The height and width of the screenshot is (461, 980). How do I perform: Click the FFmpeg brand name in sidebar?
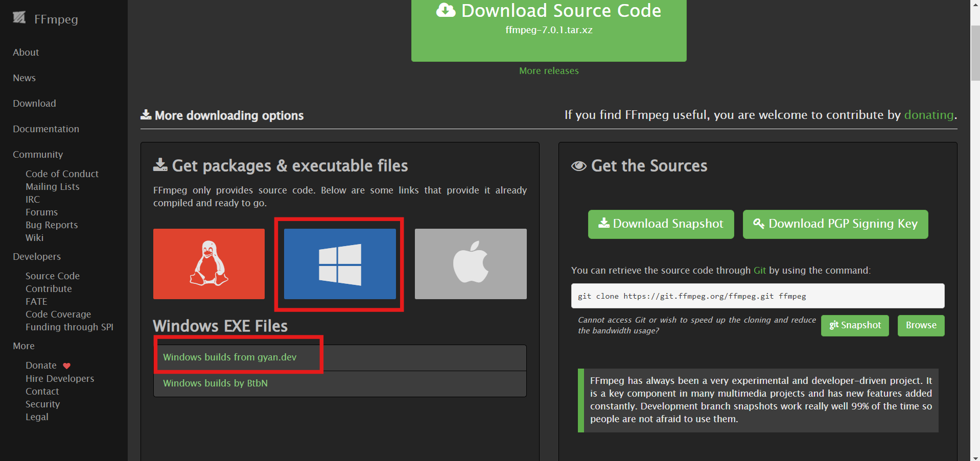(x=56, y=19)
